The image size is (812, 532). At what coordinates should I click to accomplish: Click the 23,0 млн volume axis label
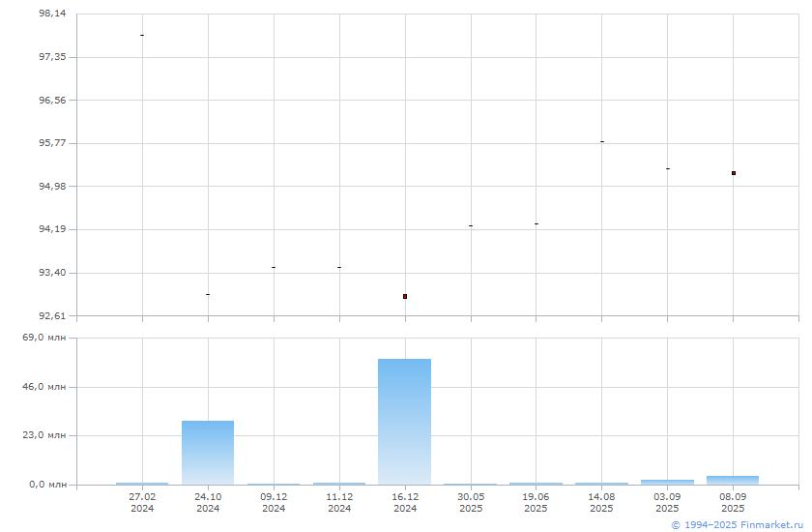click(44, 435)
